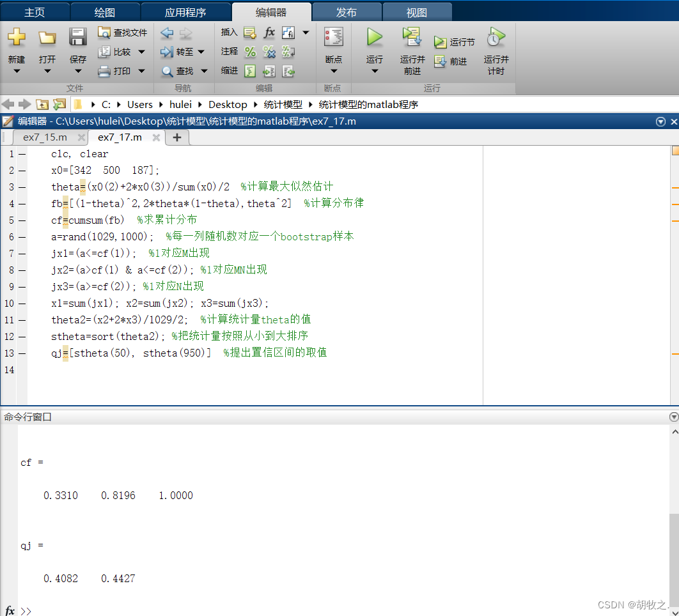Image resolution: width=679 pixels, height=616 pixels.
Task: Expand the Breakpoints dropdown arrow
Action: [x=334, y=71]
